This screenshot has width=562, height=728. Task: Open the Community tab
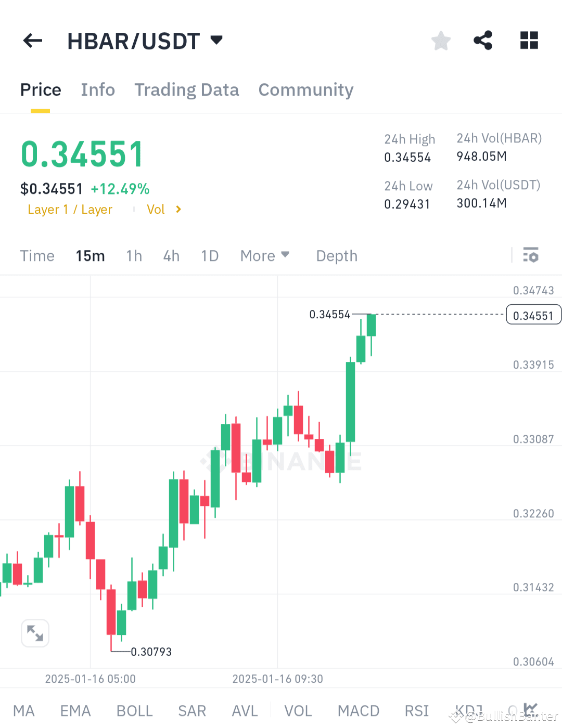tap(305, 89)
